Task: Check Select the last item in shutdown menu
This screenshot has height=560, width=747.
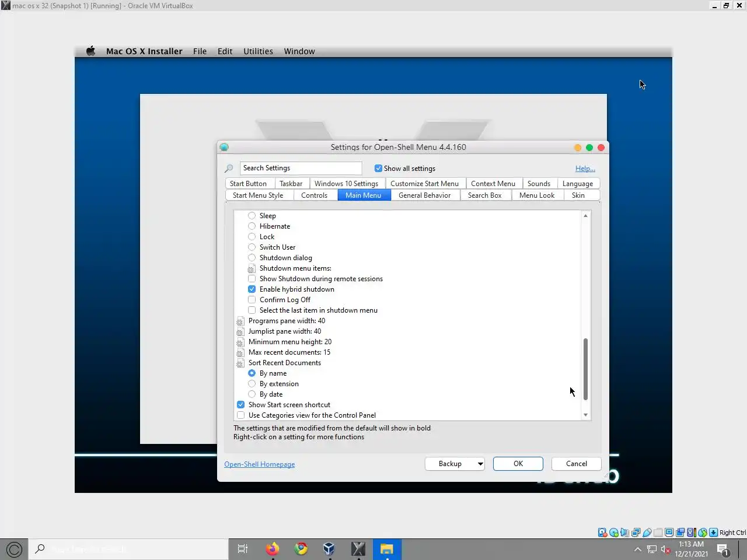Action: [252, 310]
